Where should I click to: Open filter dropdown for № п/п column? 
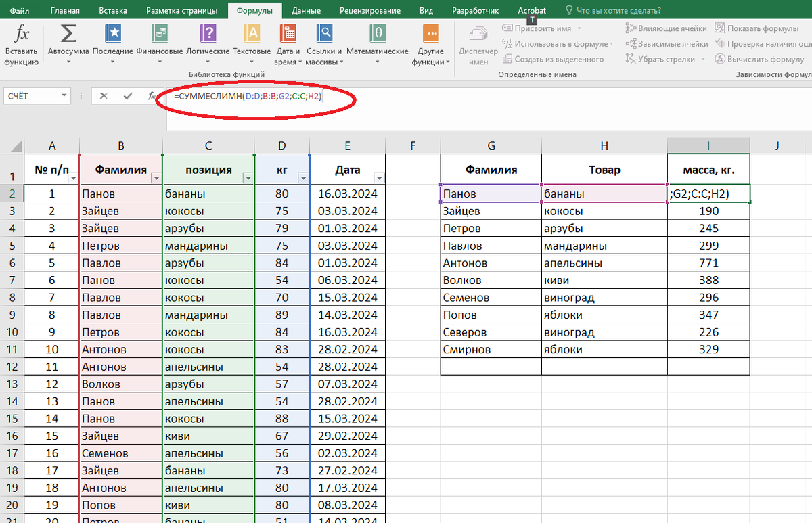pyautogui.click(x=72, y=178)
